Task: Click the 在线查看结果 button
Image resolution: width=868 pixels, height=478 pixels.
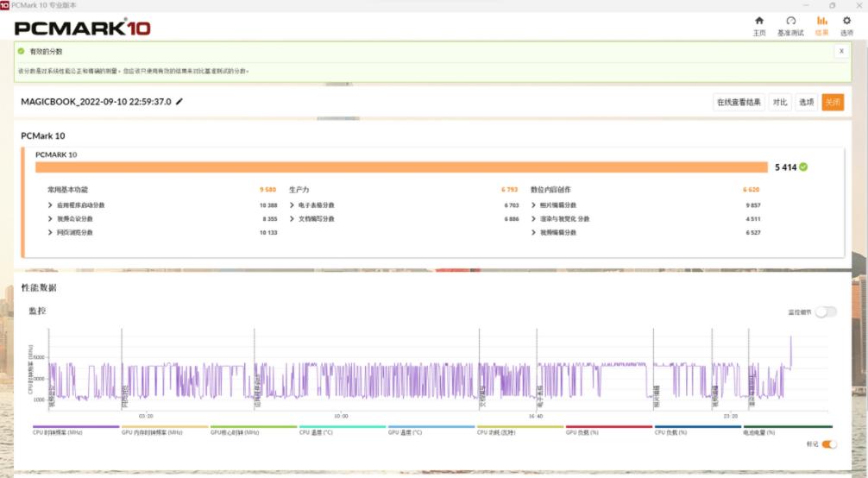Action: pyautogui.click(x=739, y=102)
